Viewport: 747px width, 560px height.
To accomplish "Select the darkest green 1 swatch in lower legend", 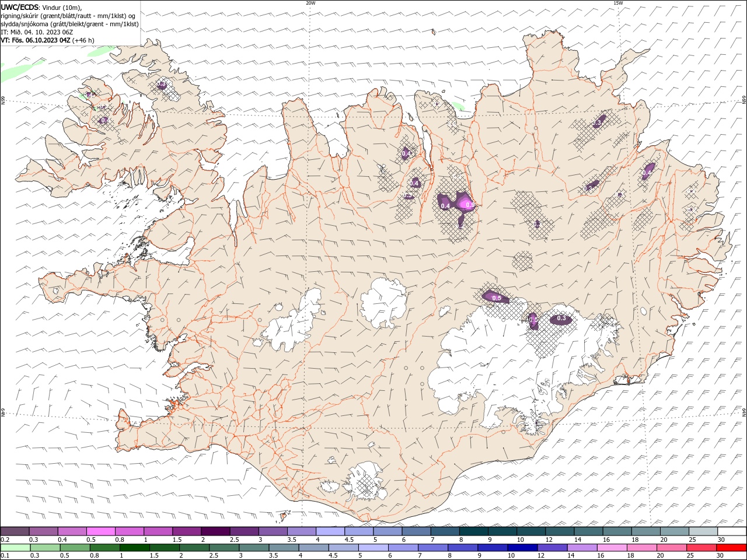I will coord(135,547).
